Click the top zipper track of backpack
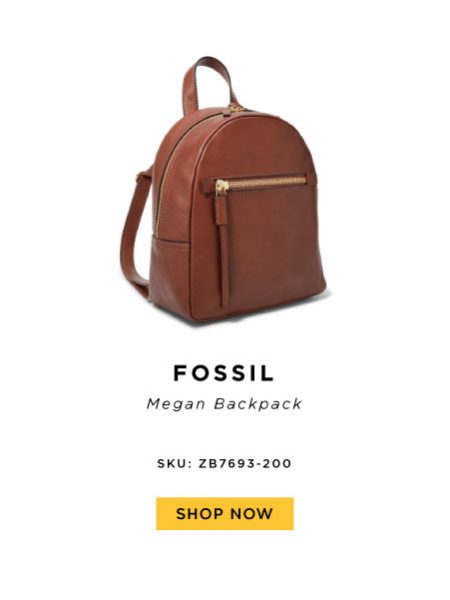Image resolution: width=450 pixels, height=600 pixels. [x=180, y=153]
